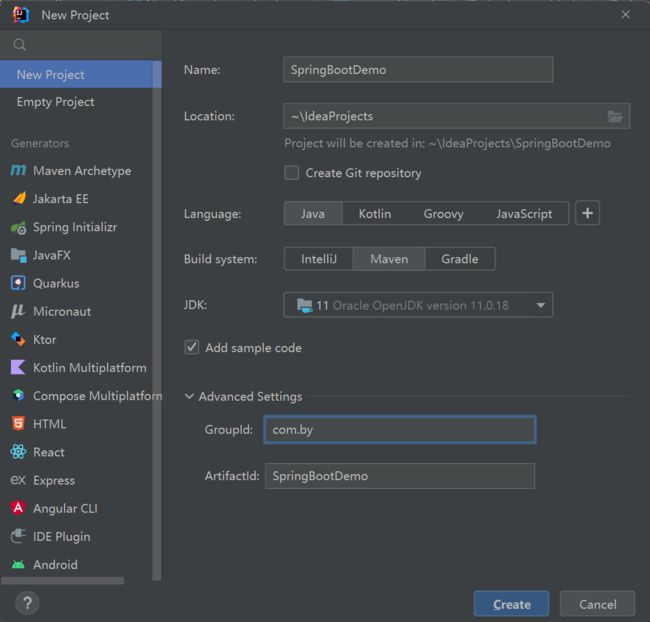The width and height of the screenshot is (650, 622).
Task: Focus the generator search field
Action: [81, 44]
